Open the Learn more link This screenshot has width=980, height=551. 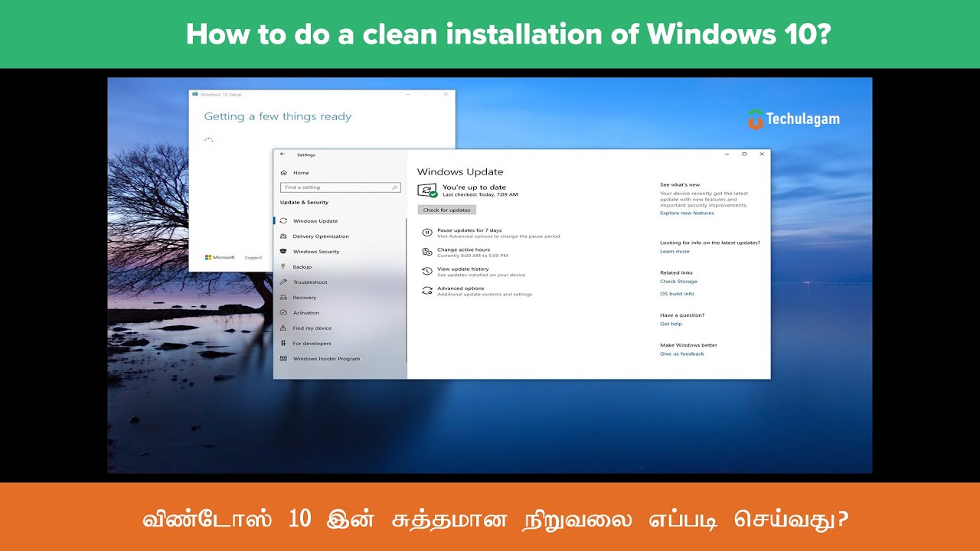pos(675,251)
